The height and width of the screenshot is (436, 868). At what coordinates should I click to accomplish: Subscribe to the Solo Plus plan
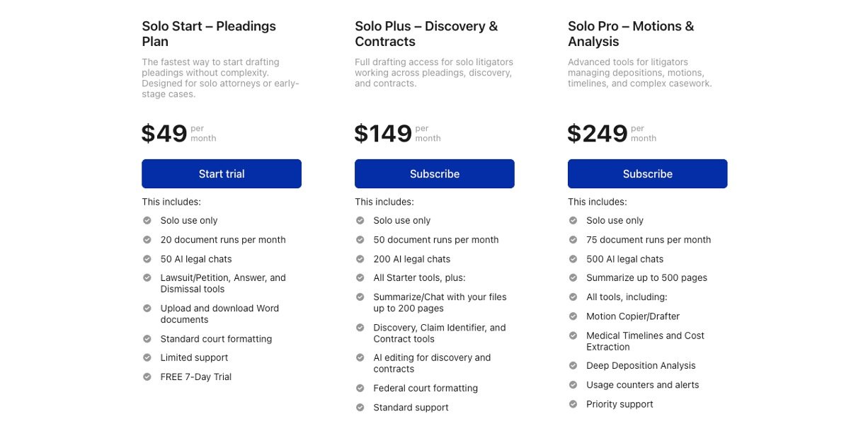(434, 174)
